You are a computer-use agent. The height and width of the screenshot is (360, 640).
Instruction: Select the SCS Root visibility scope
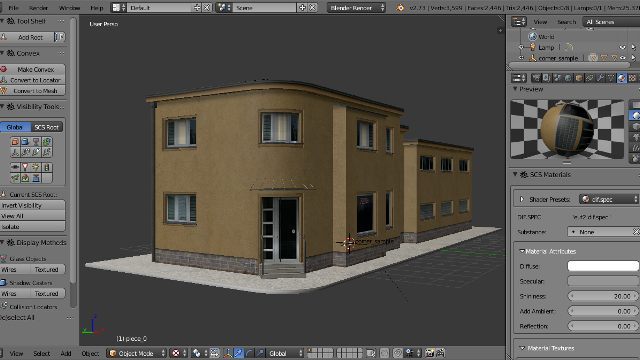pos(47,127)
